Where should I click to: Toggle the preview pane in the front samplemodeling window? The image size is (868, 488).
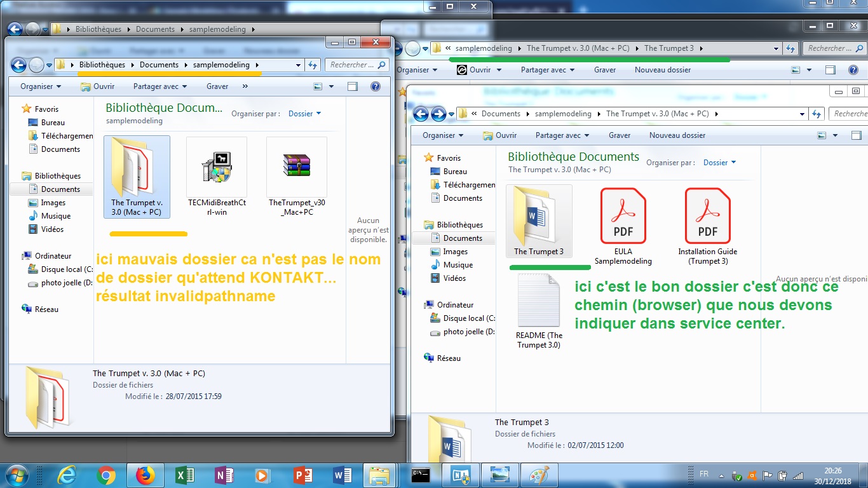click(353, 86)
